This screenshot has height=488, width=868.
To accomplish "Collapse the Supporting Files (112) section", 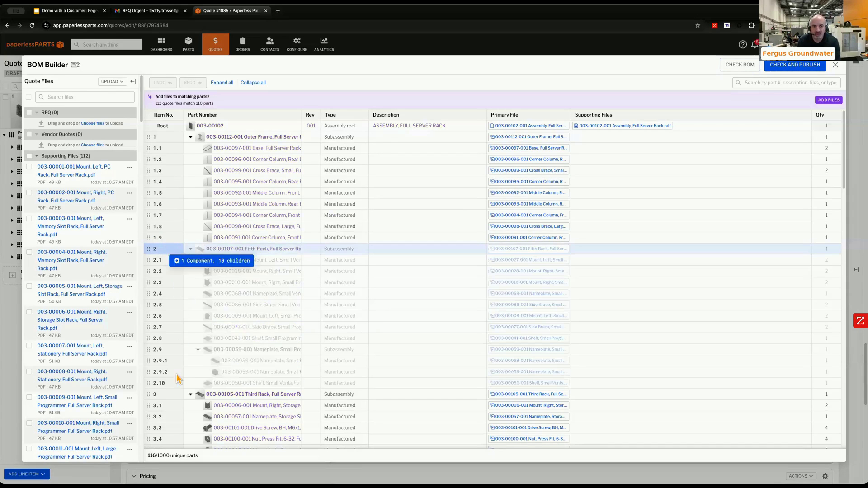I will 37,155.
